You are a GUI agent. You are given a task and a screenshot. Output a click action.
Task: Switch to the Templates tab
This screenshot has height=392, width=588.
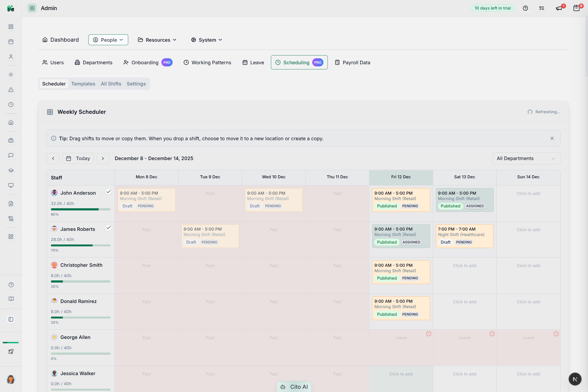tap(83, 84)
